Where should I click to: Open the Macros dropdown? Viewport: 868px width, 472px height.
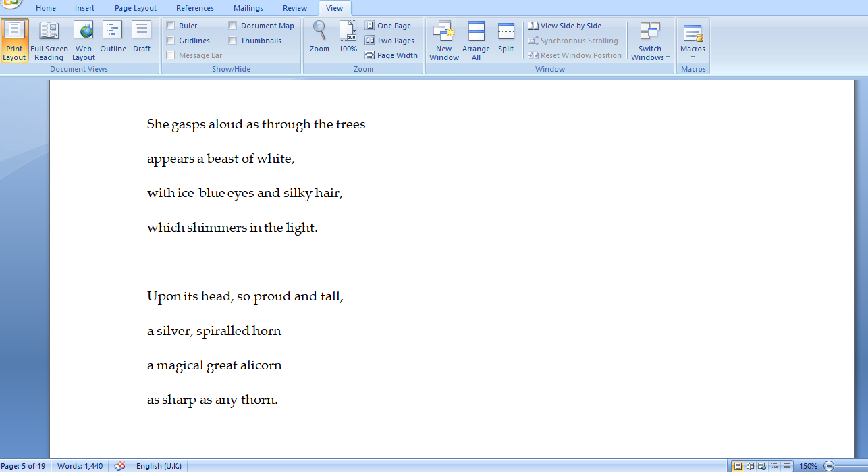pyautogui.click(x=693, y=41)
